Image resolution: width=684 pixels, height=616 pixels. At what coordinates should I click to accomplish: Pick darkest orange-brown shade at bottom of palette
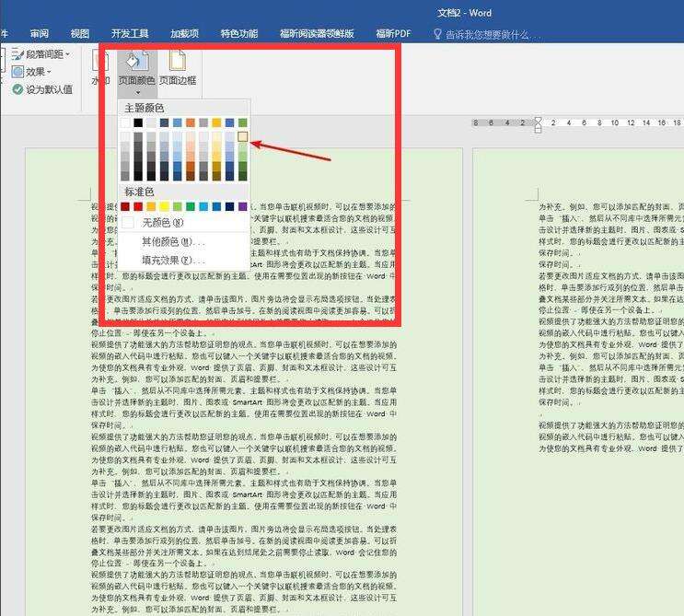pyautogui.click(x=191, y=176)
